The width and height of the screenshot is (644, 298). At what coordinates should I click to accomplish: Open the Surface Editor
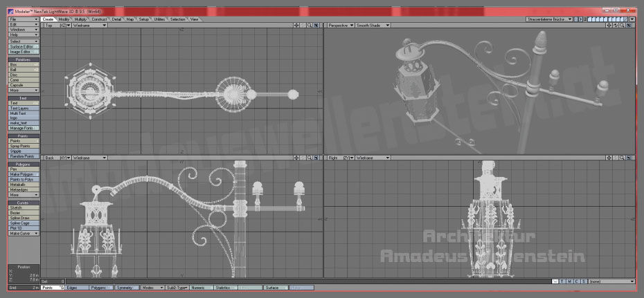[24, 47]
